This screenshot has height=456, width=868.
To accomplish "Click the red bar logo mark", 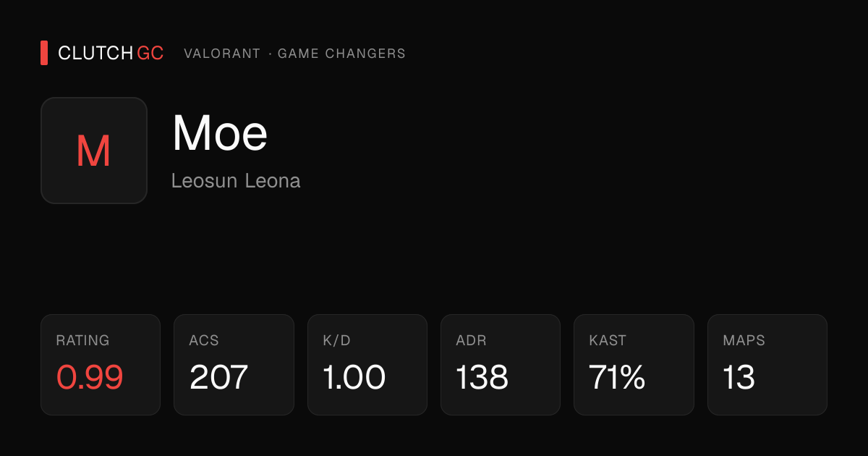I will pyautogui.click(x=44, y=53).
